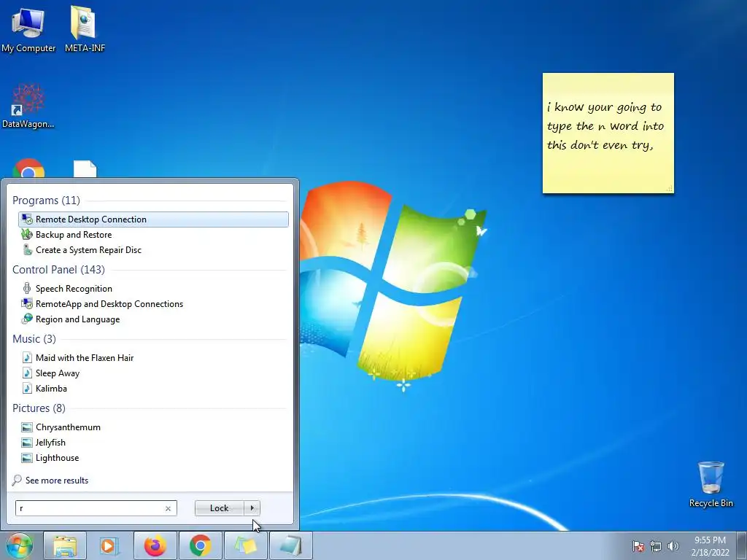
Task: Click See more results link
Action: (57, 480)
